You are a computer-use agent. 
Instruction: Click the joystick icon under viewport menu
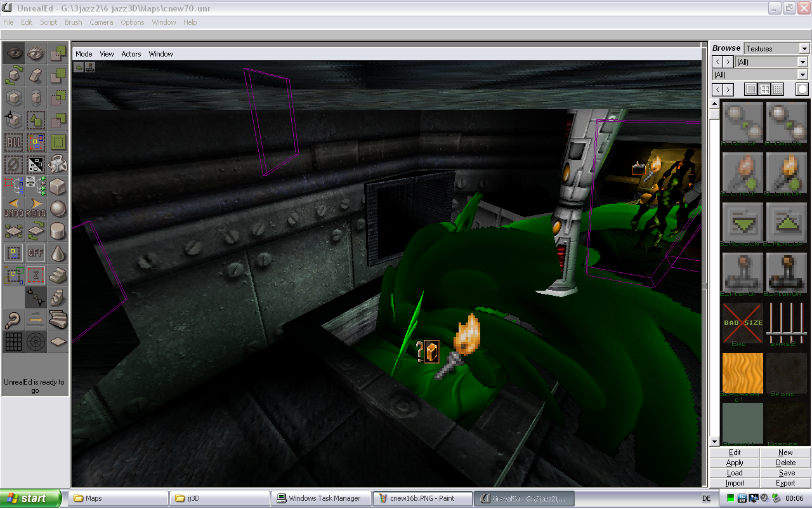(x=90, y=66)
